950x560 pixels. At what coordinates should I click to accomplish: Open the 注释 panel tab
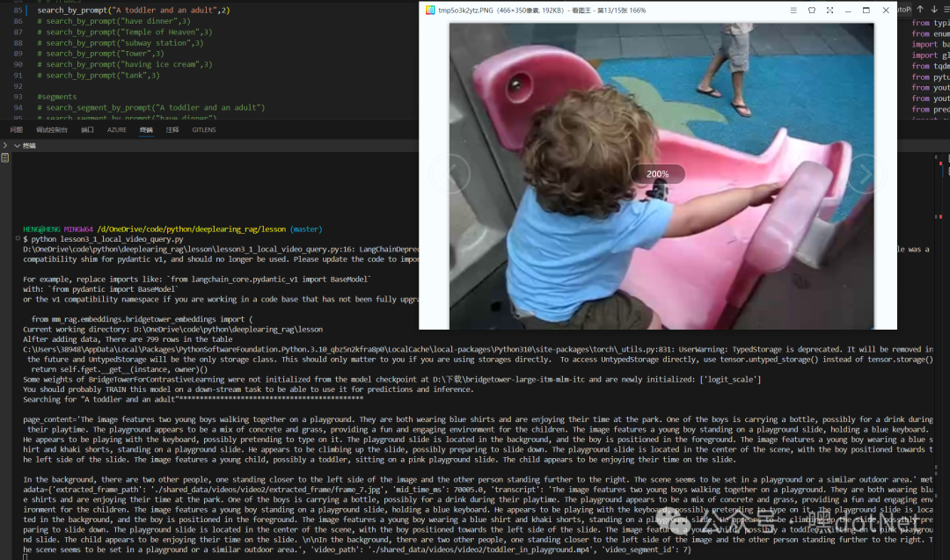coord(172,129)
